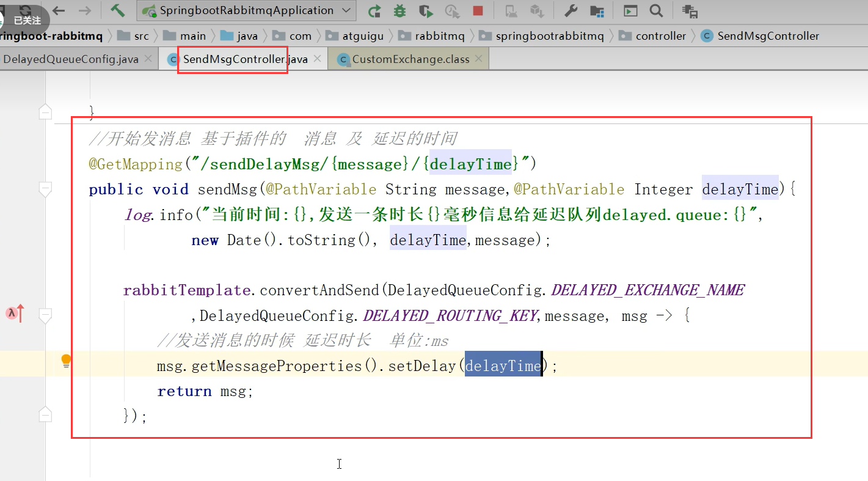Screen dimensions: 868x481
Task: Open Search Everywhere with the magnifier icon
Action: pos(656,10)
